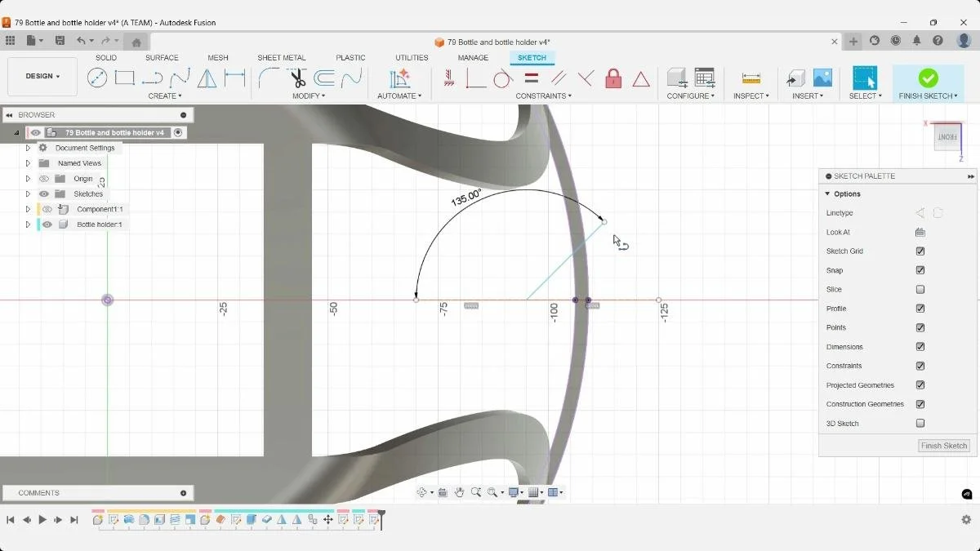Open the INSPECT dropdown menu
The height and width of the screenshot is (551, 980).
coord(751,96)
